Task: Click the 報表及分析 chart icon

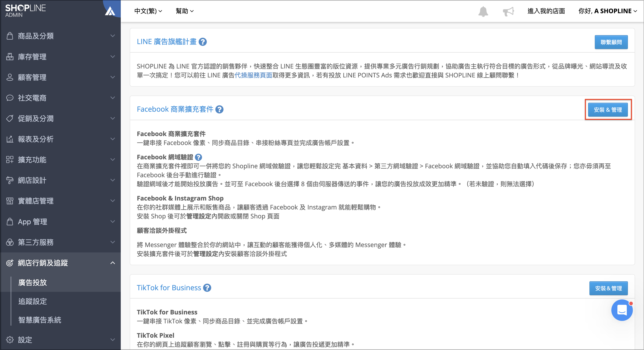Action: tap(10, 139)
